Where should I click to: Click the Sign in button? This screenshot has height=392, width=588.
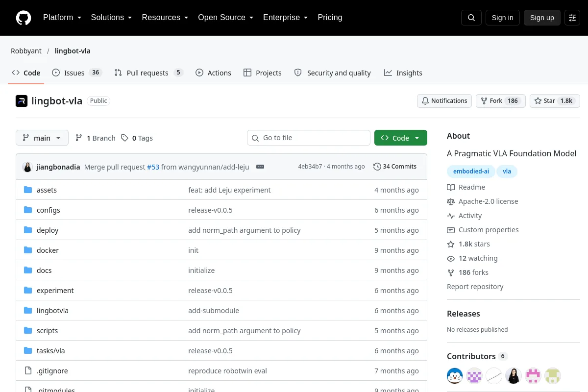coord(503,18)
